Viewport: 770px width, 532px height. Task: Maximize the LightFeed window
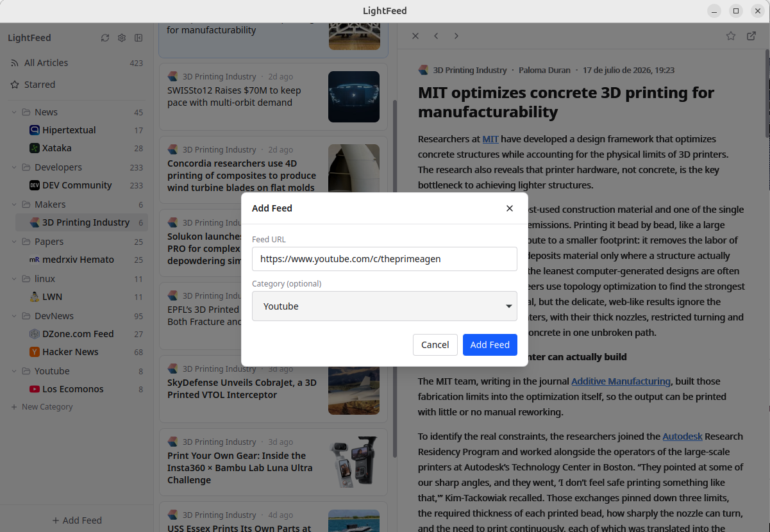736,11
